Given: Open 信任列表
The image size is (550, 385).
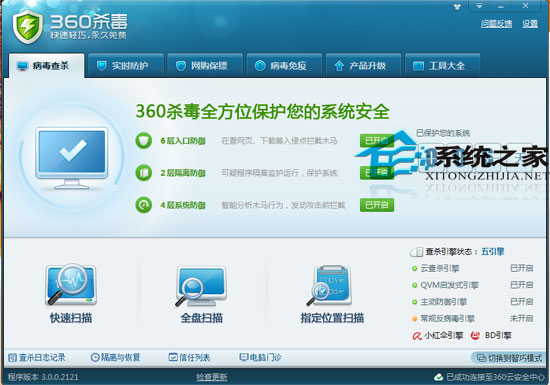Looking at the screenshot, I should (x=189, y=357).
